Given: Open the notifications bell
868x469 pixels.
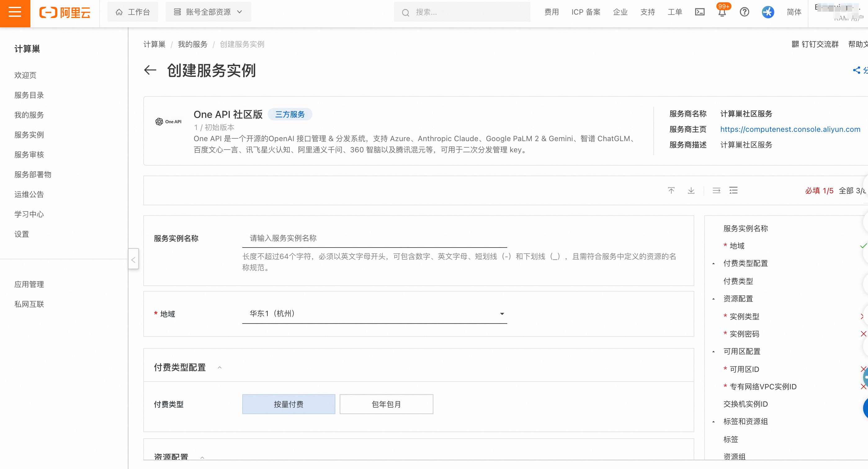Looking at the screenshot, I should 722,12.
